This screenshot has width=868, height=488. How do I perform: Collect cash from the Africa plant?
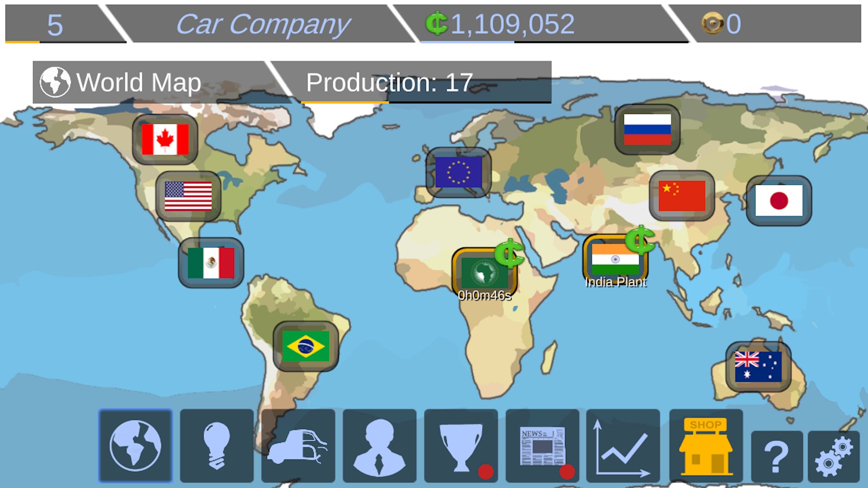click(x=509, y=254)
